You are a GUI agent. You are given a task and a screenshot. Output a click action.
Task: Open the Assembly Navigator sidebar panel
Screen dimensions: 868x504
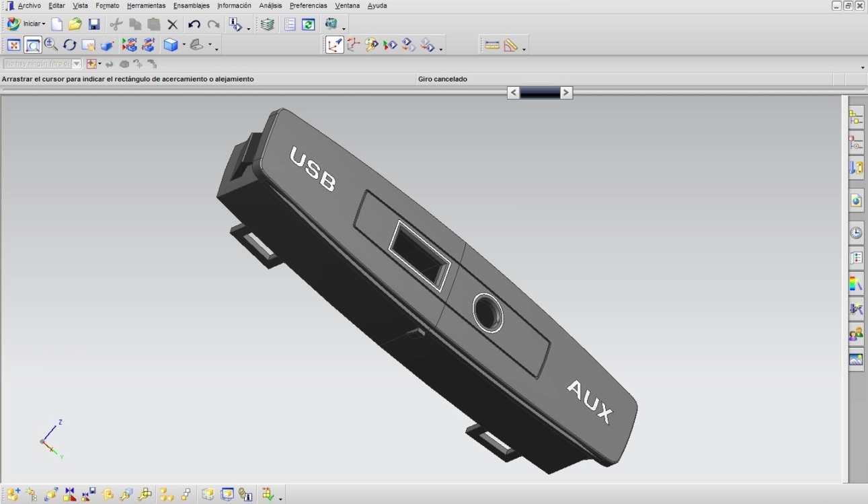click(x=855, y=118)
